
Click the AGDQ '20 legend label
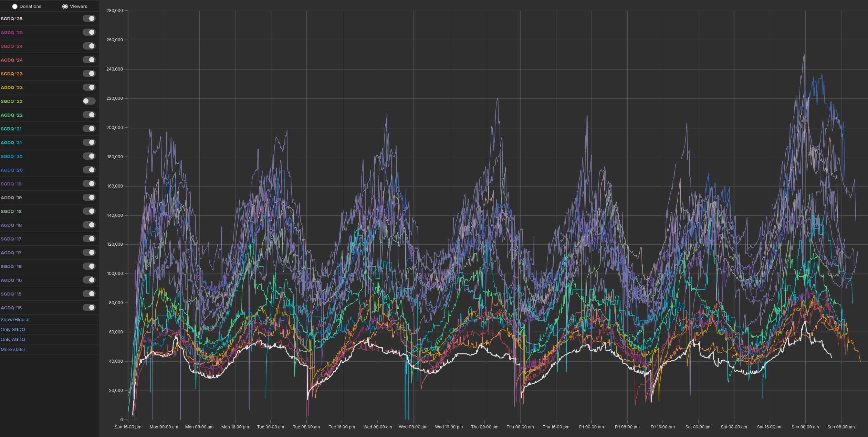click(12, 170)
